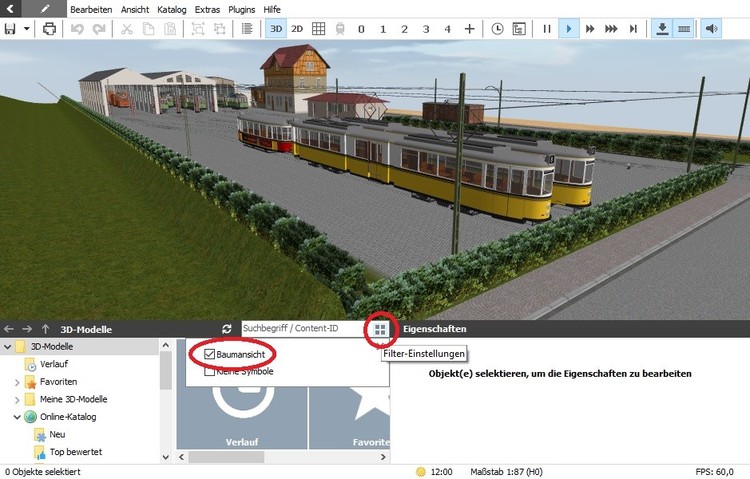Navigate forward in the catalog panel
The width and height of the screenshot is (750, 479).
(x=27, y=329)
